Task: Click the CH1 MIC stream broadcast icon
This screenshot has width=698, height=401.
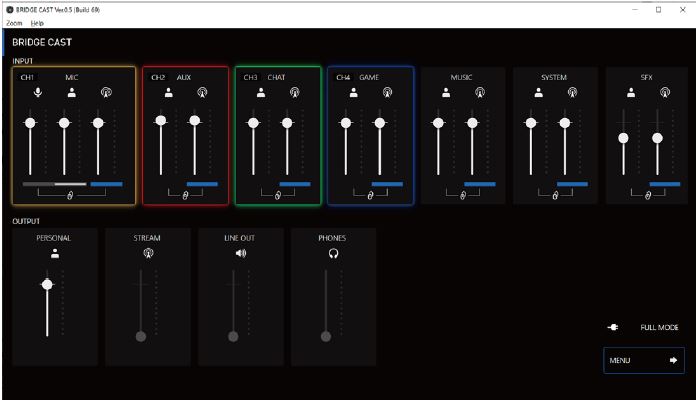Action: (x=106, y=92)
